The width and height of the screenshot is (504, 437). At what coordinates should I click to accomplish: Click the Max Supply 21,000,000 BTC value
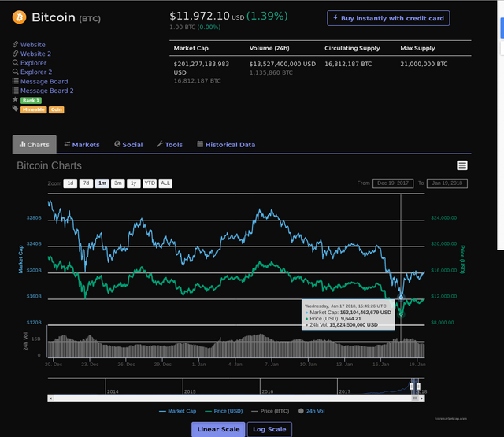(x=424, y=64)
